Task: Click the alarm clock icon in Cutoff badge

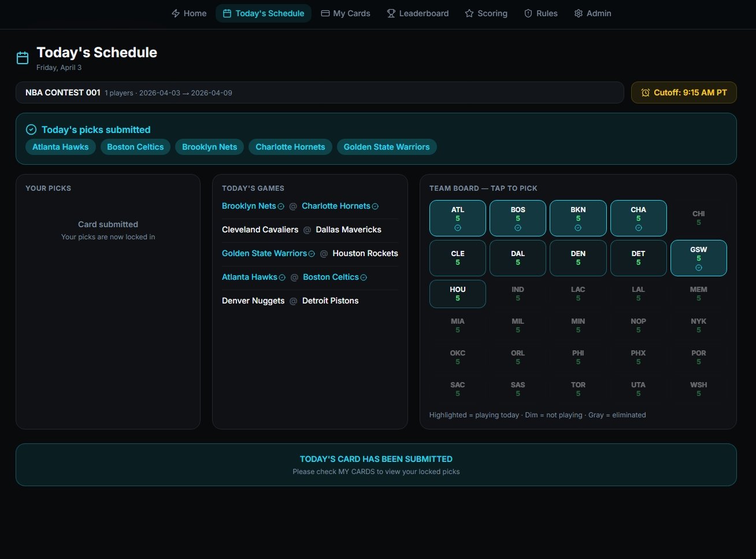Action: [x=646, y=92]
